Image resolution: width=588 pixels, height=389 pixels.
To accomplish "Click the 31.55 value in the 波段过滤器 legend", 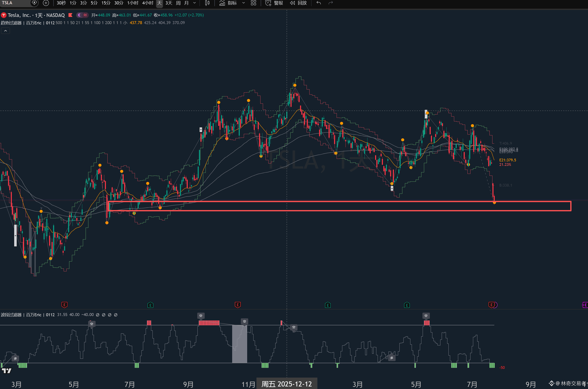I will [62, 315].
